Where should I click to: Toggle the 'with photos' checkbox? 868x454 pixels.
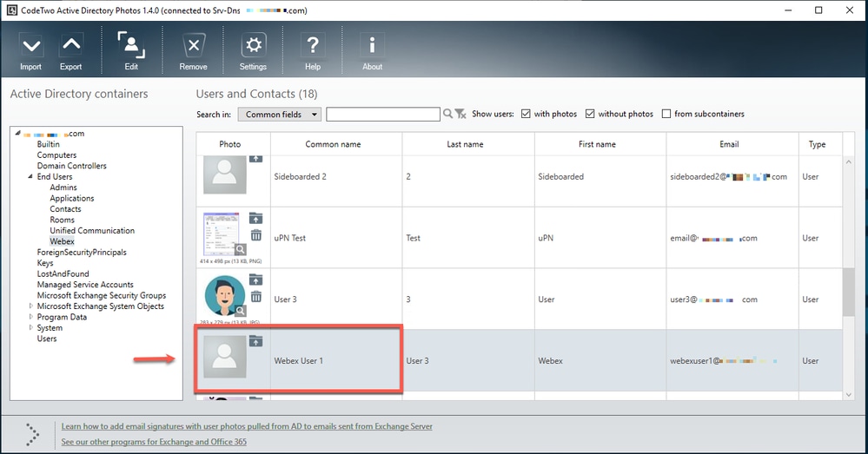tap(526, 114)
